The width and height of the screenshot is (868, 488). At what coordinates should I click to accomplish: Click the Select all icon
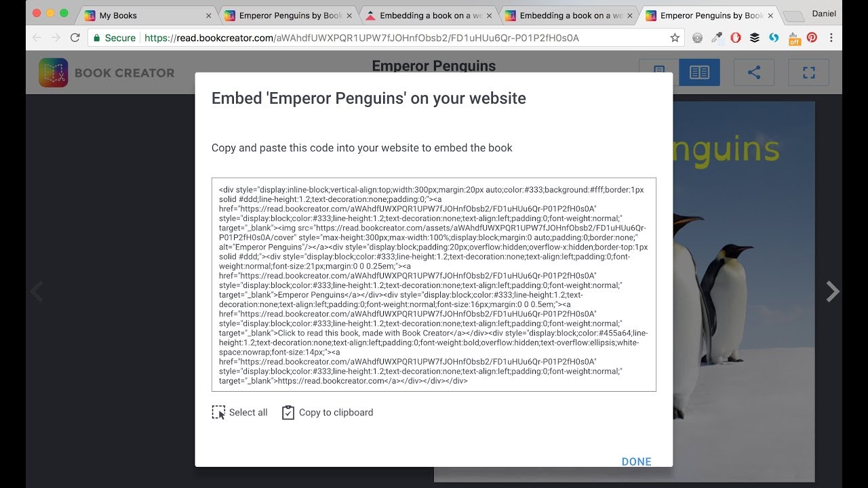coord(218,412)
